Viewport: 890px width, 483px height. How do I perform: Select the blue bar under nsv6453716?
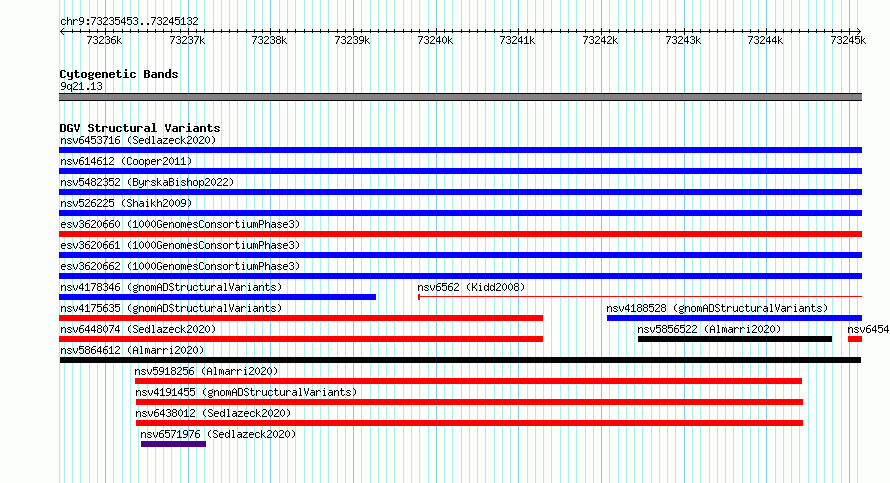(460, 150)
